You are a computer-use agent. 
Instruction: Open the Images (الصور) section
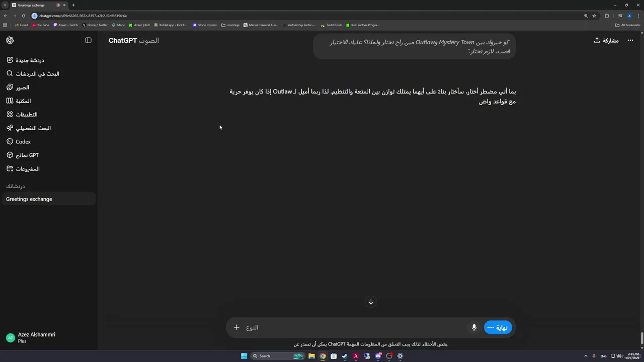coord(18,87)
